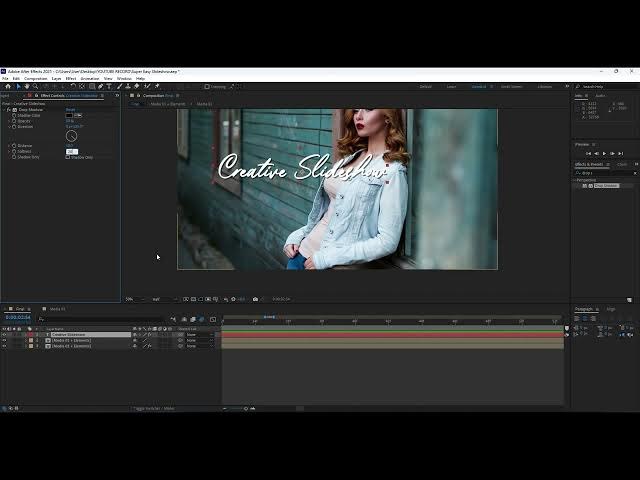Open the Animation menu

(x=89, y=78)
